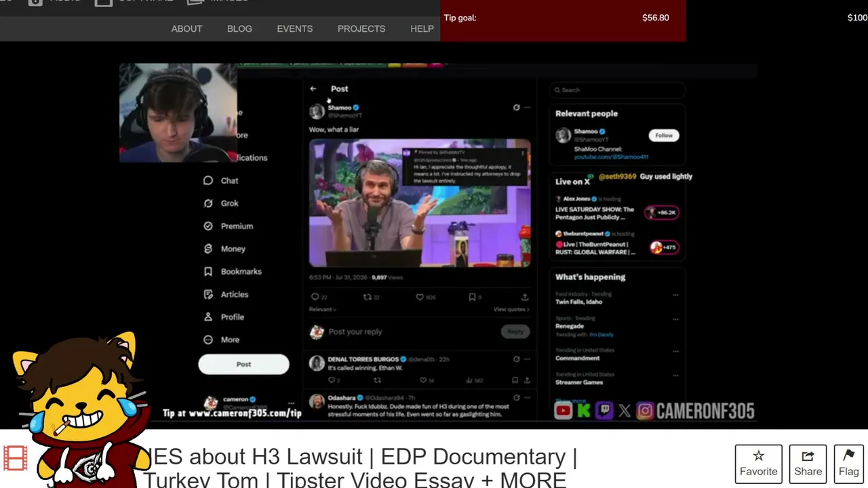Go back using the arrow beside Post
The image size is (868, 488).
tap(313, 89)
